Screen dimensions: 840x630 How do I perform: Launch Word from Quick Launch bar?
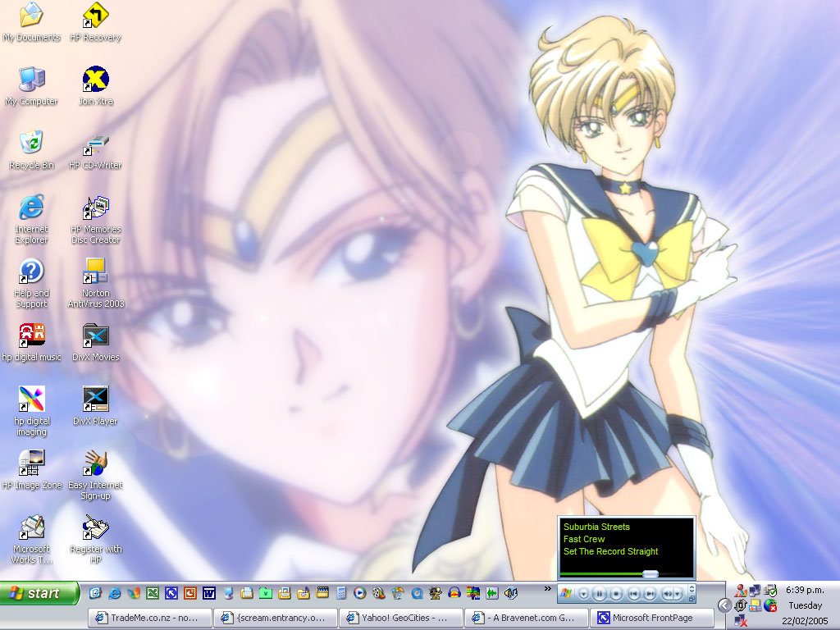209,593
